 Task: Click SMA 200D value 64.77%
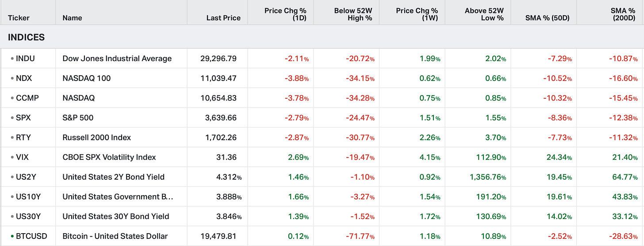(625, 177)
